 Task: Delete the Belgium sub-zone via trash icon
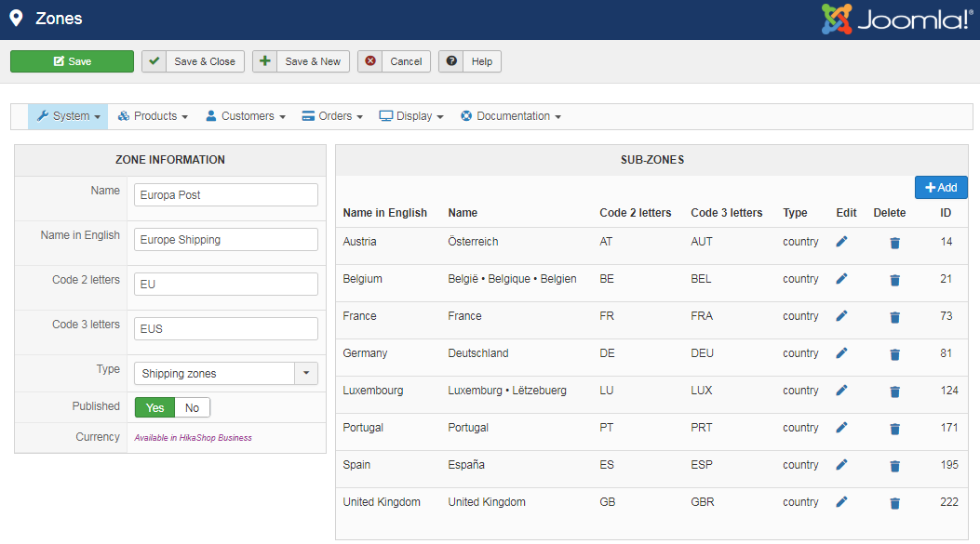(894, 280)
